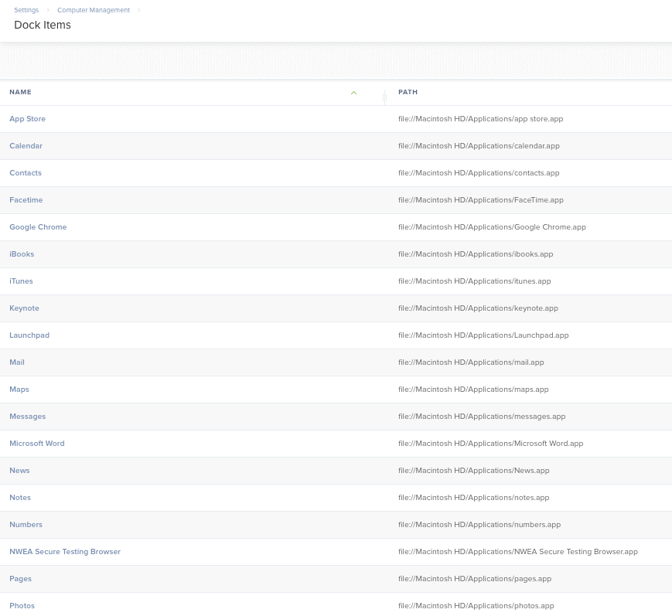Select the path ending in mail.app
The width and height of the screenshot is (672, 616).
point(471,362)
